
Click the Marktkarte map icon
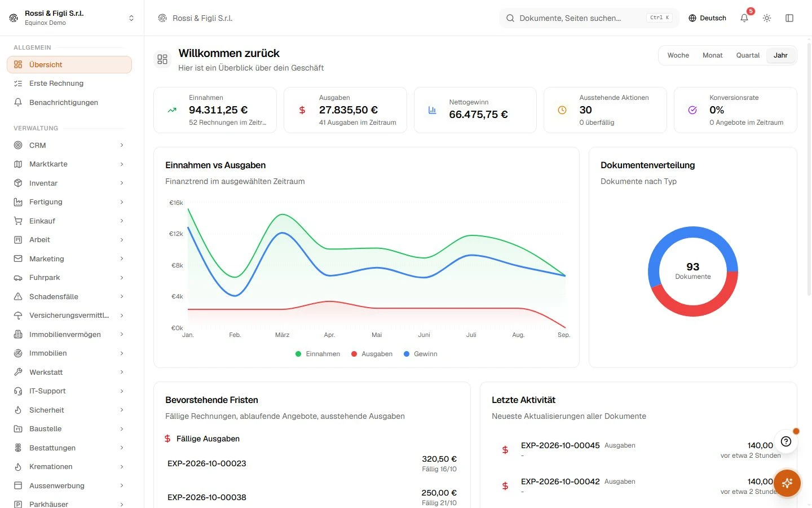click(18, 164)
